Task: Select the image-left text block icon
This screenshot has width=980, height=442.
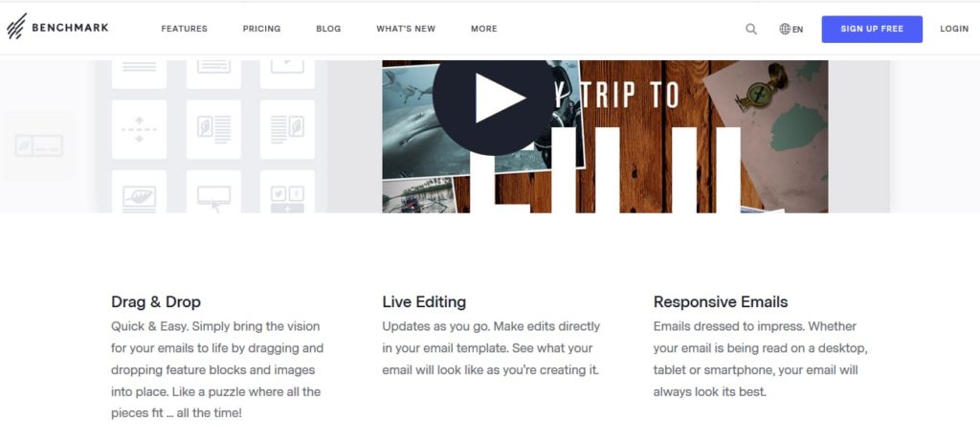Action: (213, 129)
